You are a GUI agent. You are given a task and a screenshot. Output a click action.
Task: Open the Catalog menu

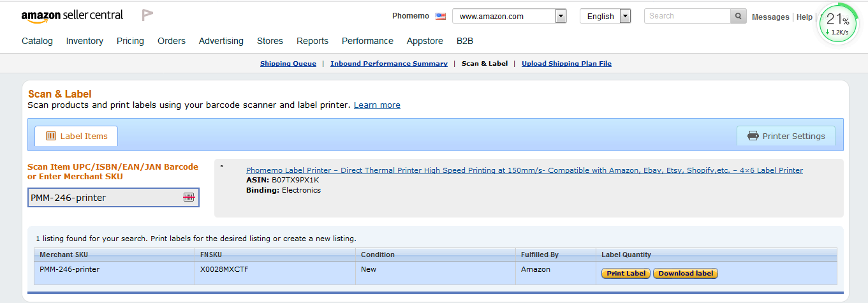click(x=37, y=41)
